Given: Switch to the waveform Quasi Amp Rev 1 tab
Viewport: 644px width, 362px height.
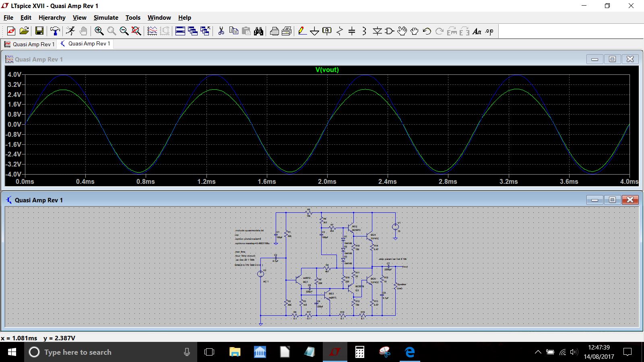Looking at the screenshot, I should coord(29,44).
